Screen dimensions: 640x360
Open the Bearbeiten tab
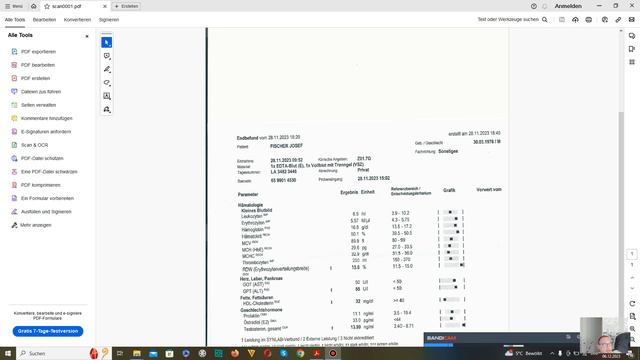(x=44, y=20)
